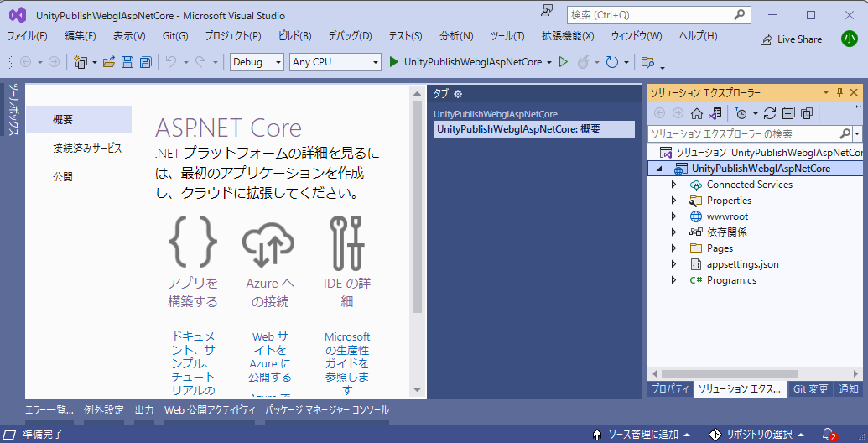Open the ドキュメント、サンプル tutorial link
Viewport: 868px width, 443px height.
(x=193, y=364)
